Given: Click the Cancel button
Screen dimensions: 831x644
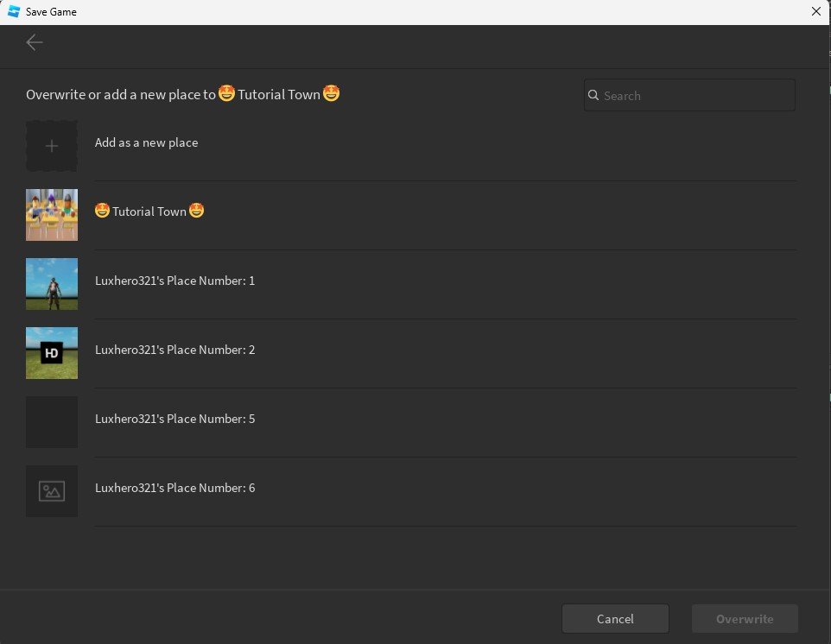Looking at the screenshot, I should pos(615,619).
